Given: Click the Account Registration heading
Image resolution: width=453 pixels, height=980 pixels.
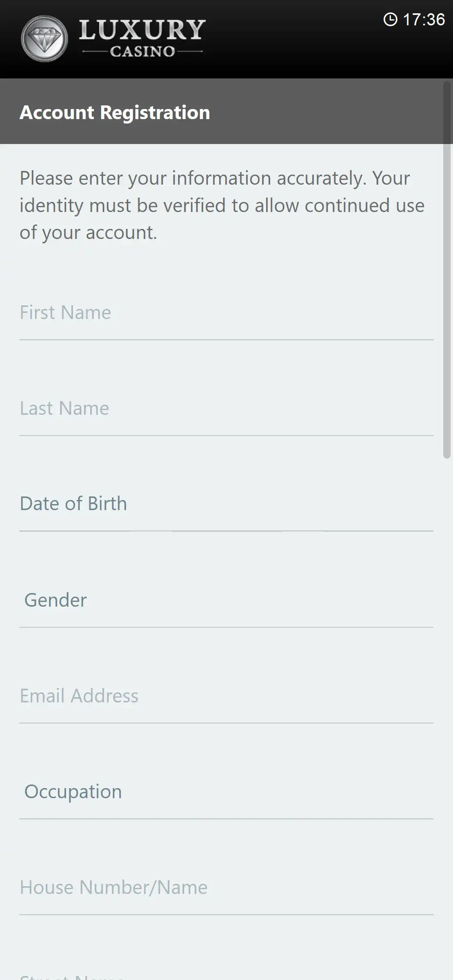Looking at the screenshot, I should [115, 112].
